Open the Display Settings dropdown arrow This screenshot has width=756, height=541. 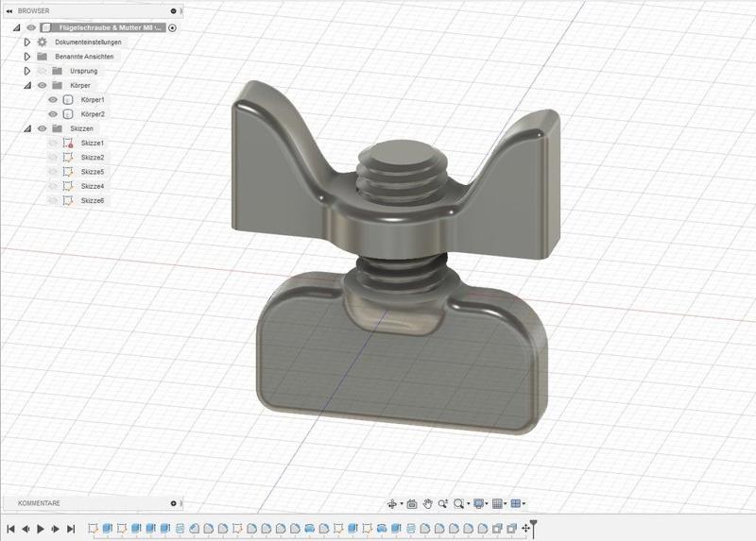coord(487,504)
